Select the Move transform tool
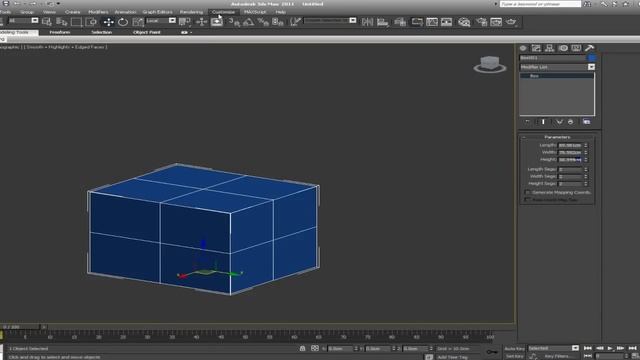 tap(108, 22)
